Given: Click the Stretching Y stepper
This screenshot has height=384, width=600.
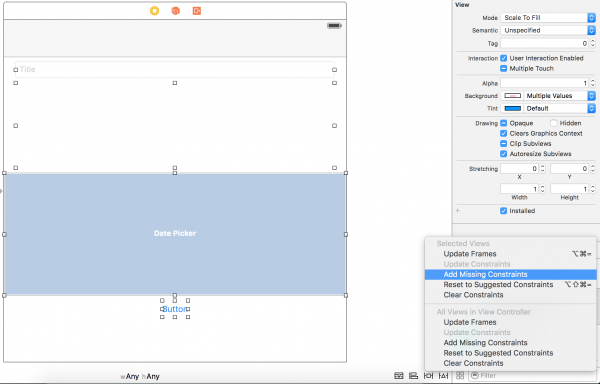Looking at the screenshot, I should click(593, 169).
